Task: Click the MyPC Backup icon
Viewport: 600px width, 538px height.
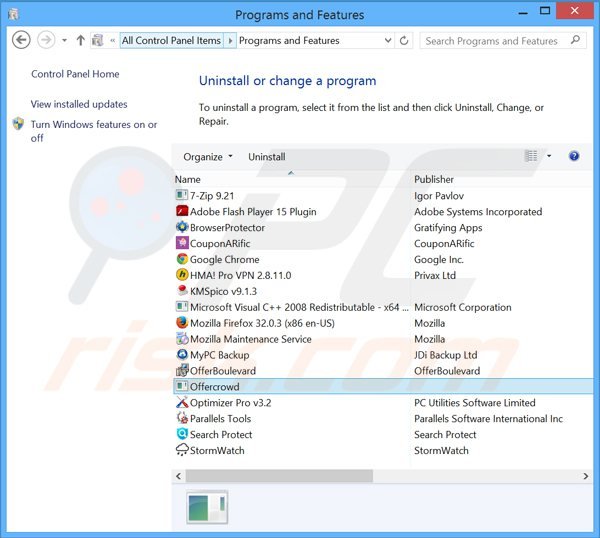Action: coord(182,355)
